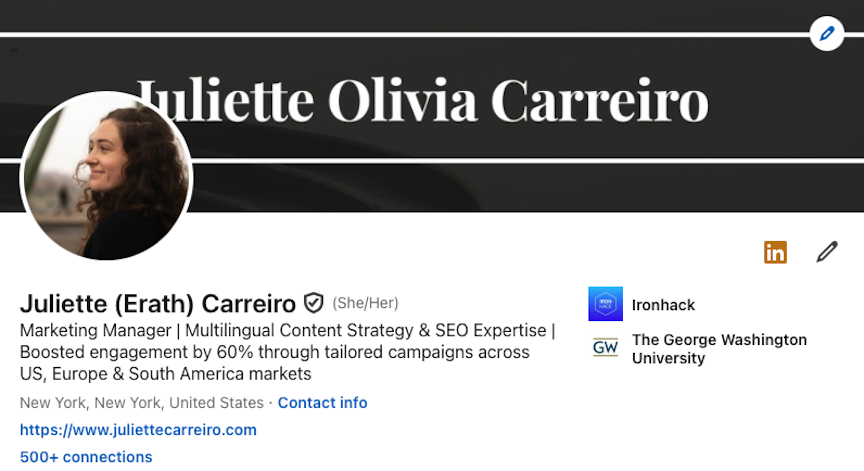
Task: Click the New York location text
Action: click(142, 403)
